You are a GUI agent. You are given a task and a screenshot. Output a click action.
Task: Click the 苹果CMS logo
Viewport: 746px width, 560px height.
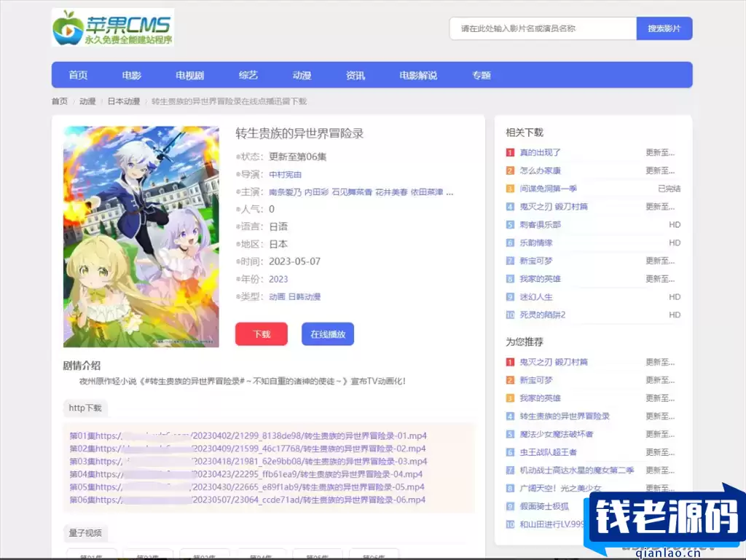tap(113, 28)
